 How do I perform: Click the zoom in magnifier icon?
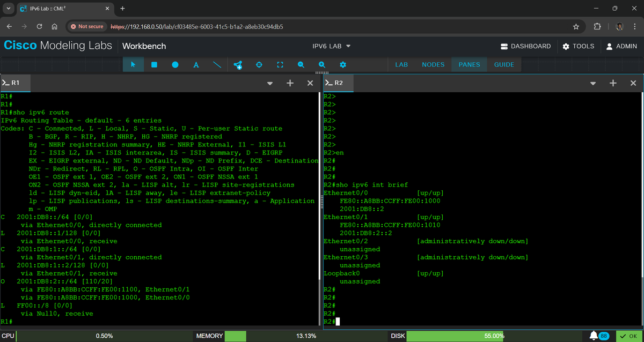pyautogui.click(x=321, y=64)
